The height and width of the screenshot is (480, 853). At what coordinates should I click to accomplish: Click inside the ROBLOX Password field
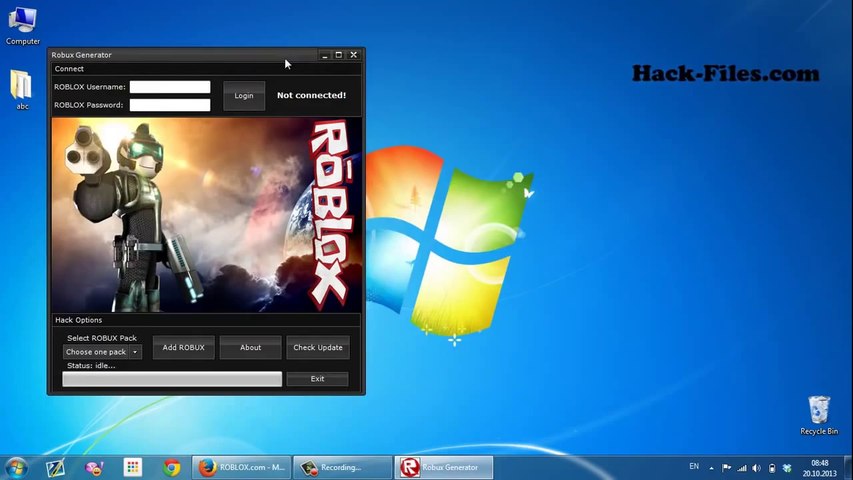pos(170,105)
